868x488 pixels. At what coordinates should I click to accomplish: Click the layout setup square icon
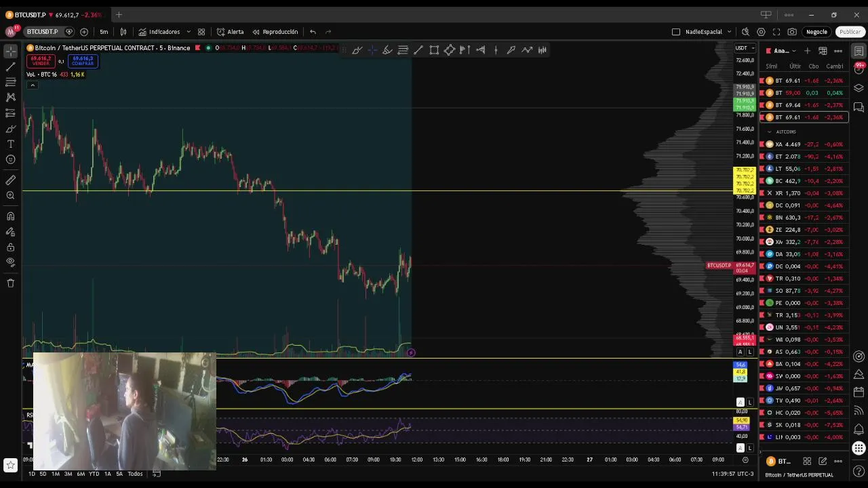tap(675, 32)
